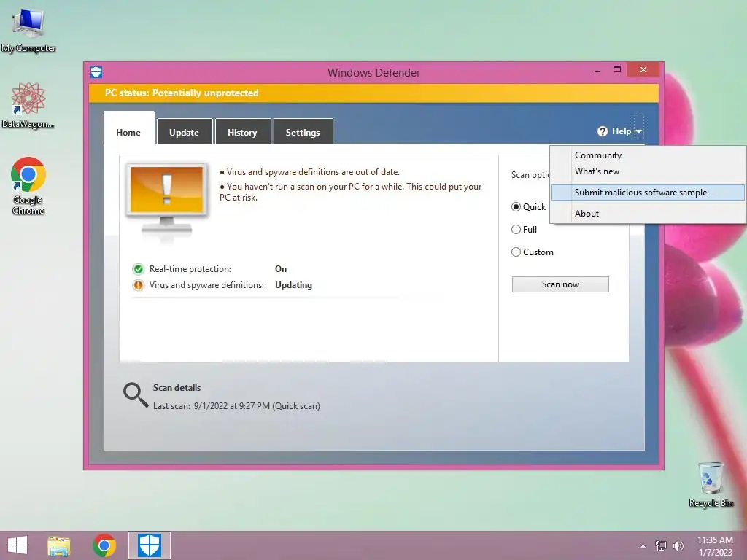Image resolution: width=747 pixels, height=560 pixels.
Task: Expand the Help dropdown arrow
Action: tap(639, 131)
